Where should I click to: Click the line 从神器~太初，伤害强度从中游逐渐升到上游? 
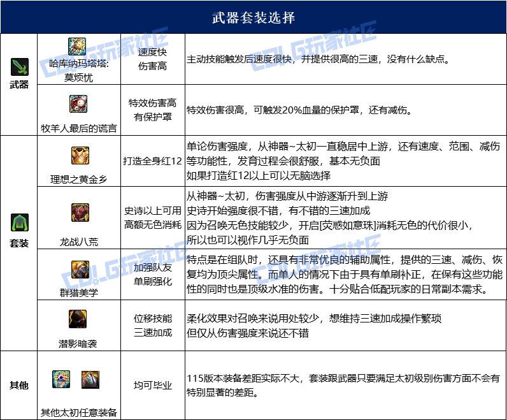coord(287,196)
